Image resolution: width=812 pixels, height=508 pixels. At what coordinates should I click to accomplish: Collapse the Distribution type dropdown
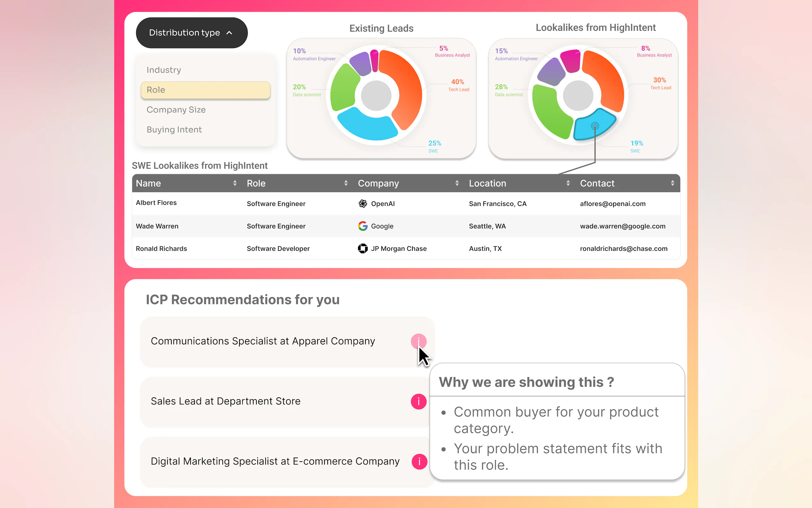tap(192, 33)
